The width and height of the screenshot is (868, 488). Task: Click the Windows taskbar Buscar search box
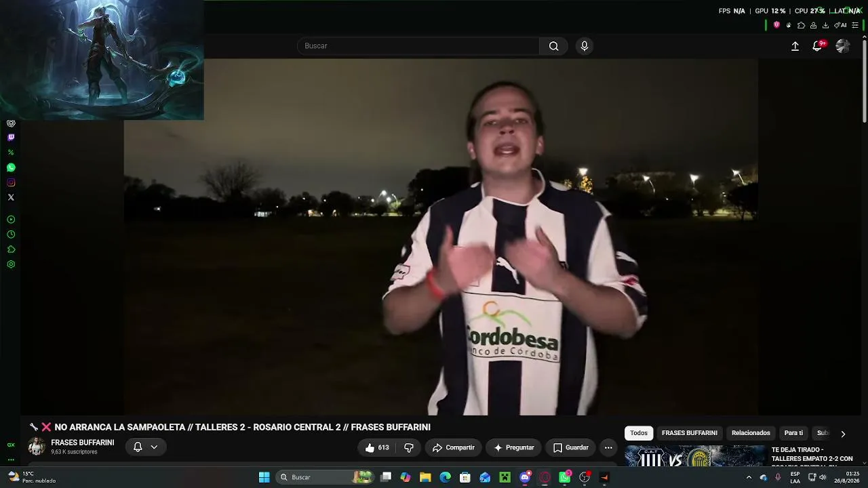tap(326, 477)
